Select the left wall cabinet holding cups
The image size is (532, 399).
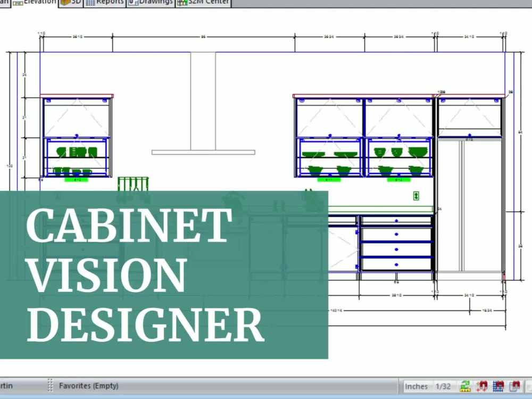tap(77, 137)
